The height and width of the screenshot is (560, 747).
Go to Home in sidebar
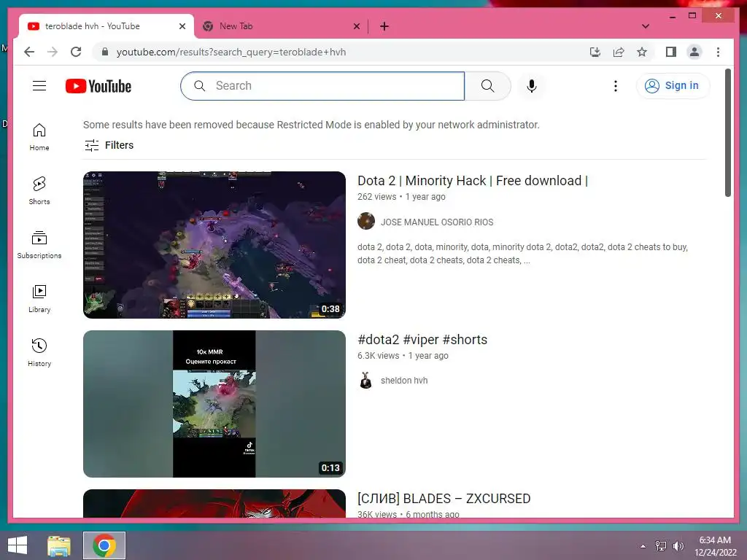click(39, 136)
